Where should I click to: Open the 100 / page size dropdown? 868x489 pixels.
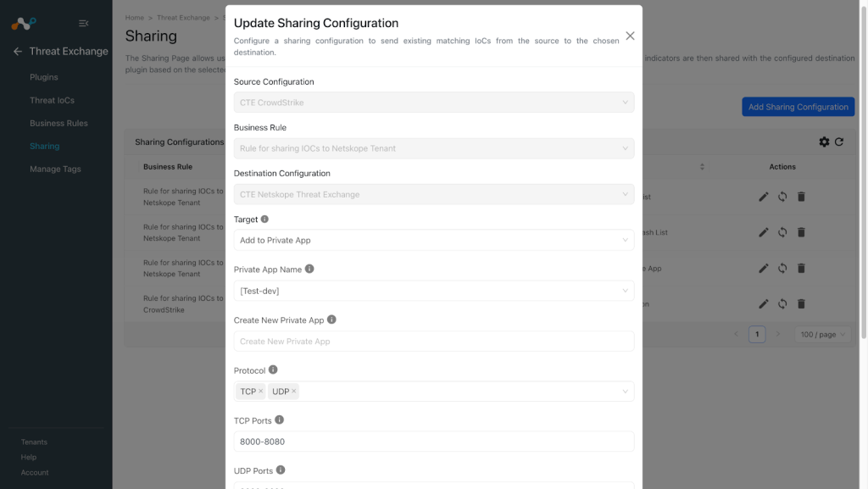tap(822, 334)
